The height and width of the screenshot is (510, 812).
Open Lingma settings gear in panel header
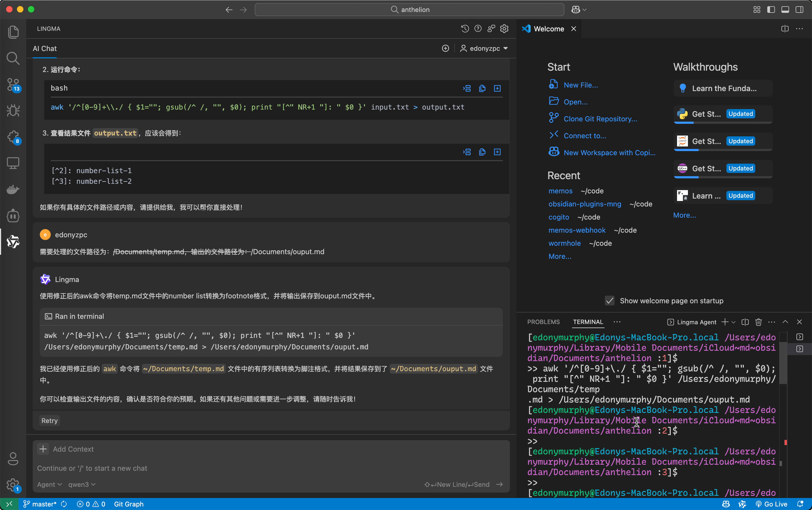point(504,29)
